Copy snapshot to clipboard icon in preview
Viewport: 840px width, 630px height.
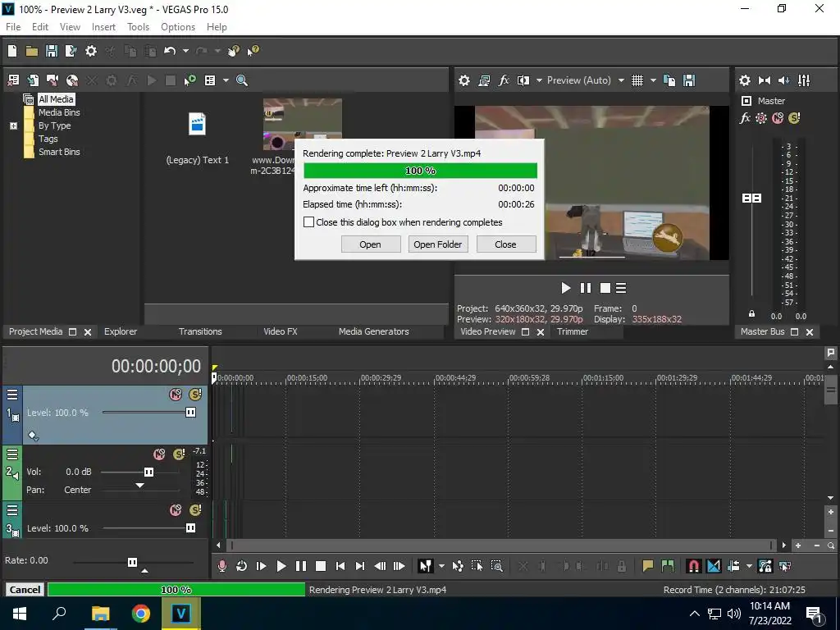[x=669, y=80]
